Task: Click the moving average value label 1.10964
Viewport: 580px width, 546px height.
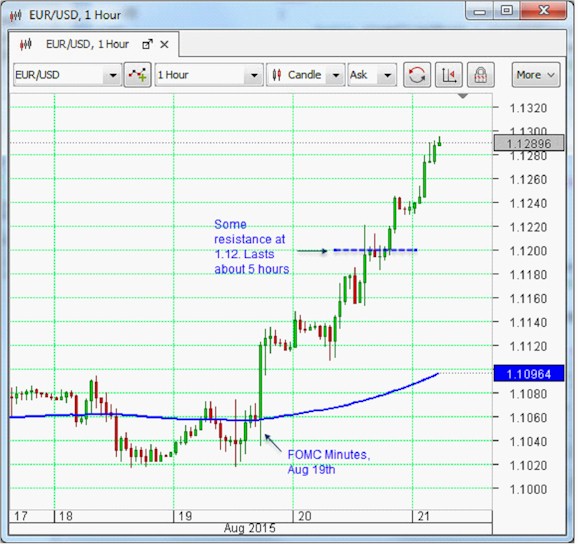Action: pyautogui.click(x=529, y=374)
